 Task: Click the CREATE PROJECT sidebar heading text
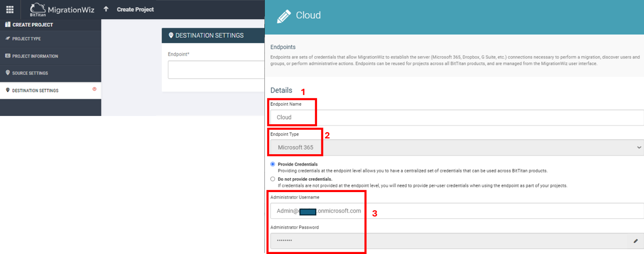click(x=33, y=25)
